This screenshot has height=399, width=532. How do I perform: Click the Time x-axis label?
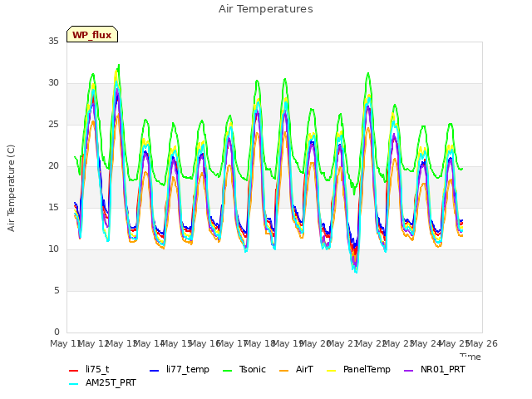pos(470,357)
